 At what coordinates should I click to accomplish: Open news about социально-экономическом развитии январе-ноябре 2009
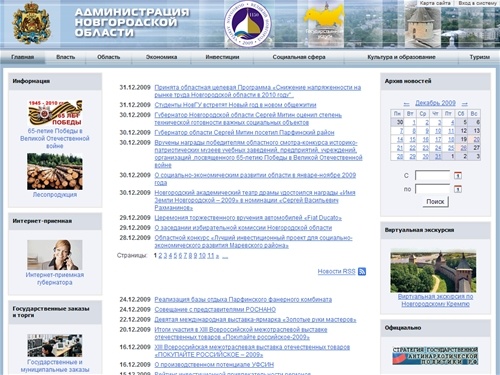(x=255, y=179)
